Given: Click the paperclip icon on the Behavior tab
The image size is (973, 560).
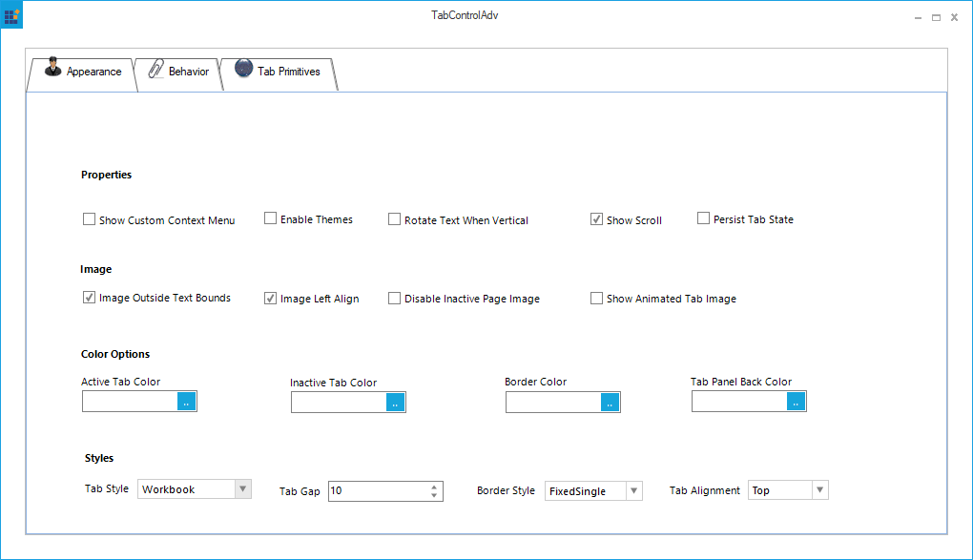Looking at the screenshot, I should [154, 70].
